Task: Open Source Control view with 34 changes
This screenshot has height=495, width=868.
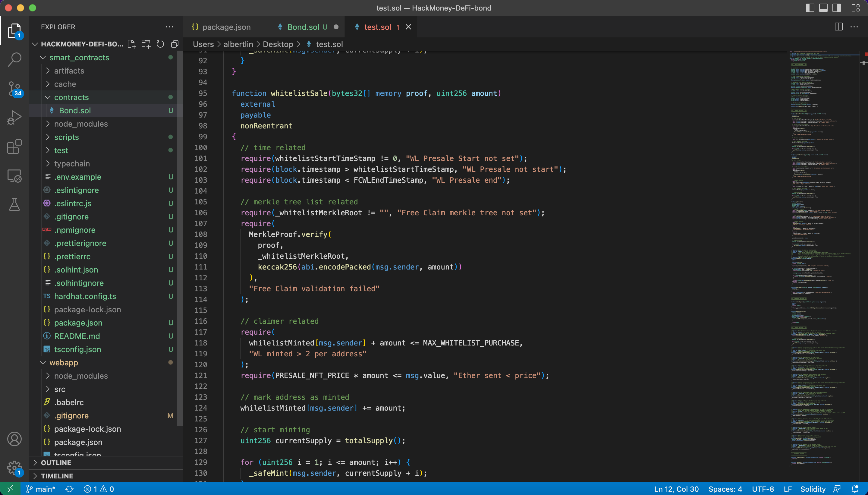Action: [x=14, y=89]
